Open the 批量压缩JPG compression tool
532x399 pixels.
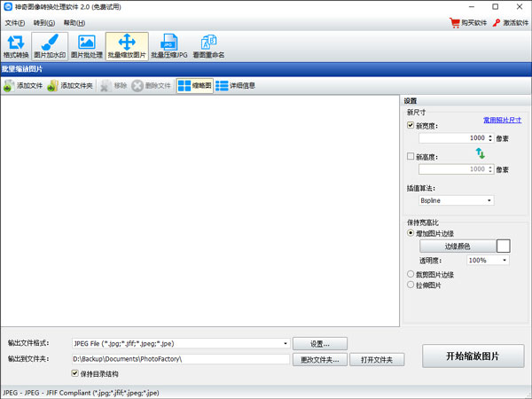point(169,46)
